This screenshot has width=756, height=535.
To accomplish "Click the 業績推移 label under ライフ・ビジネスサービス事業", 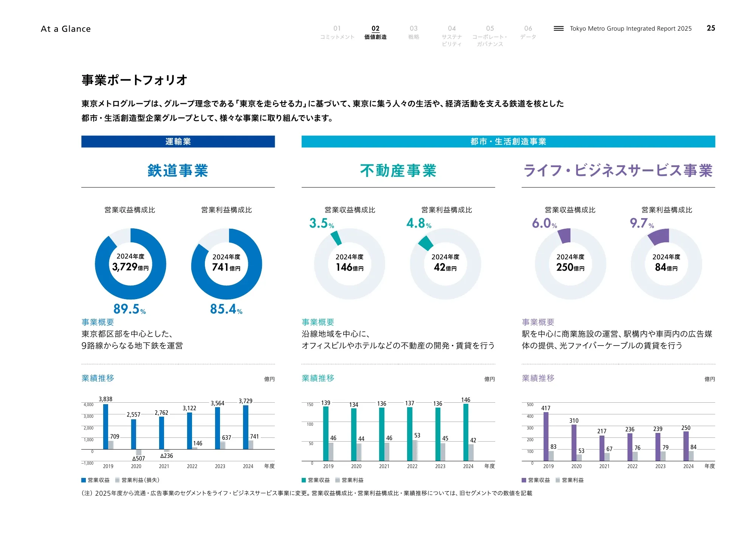I will coord(538,378).
